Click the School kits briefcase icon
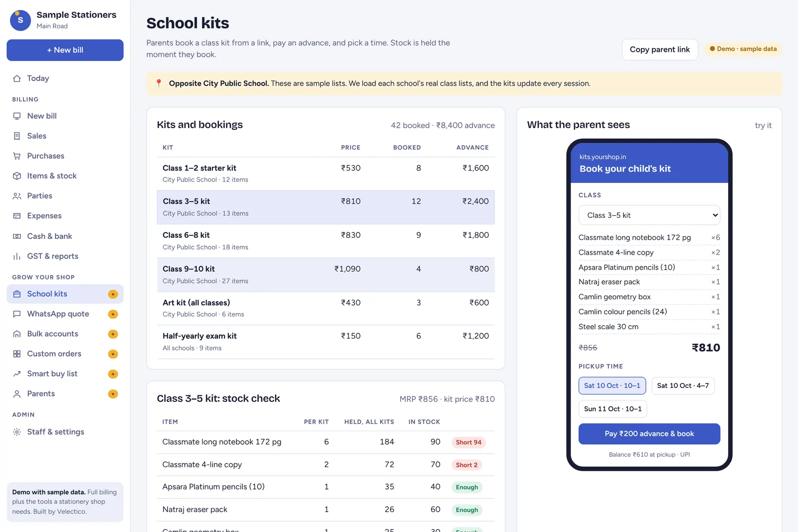 point(17,294)
